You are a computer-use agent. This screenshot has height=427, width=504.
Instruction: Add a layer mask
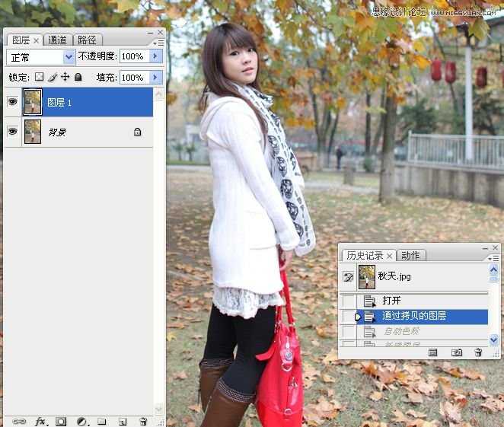pos(61,421)
